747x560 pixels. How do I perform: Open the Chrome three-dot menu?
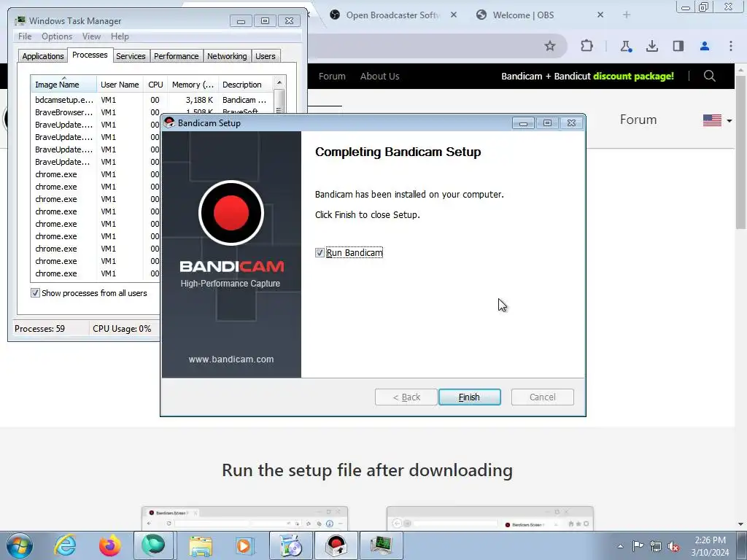point(730,46)
